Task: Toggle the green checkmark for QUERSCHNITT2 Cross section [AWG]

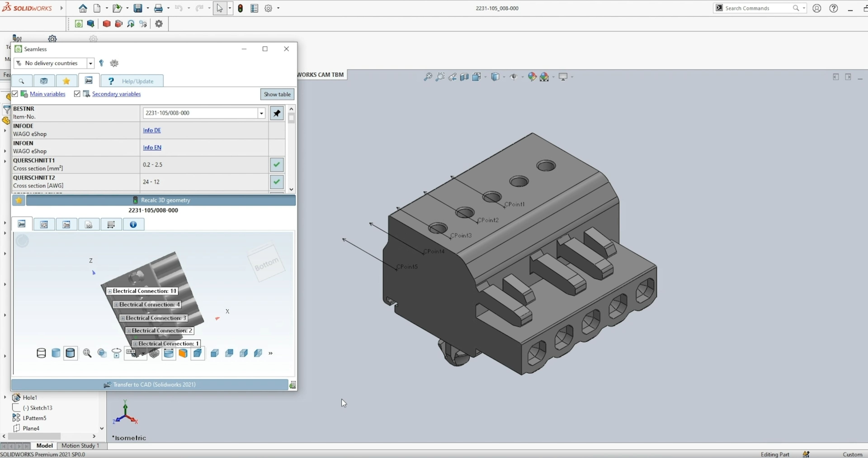Action: 277,182
